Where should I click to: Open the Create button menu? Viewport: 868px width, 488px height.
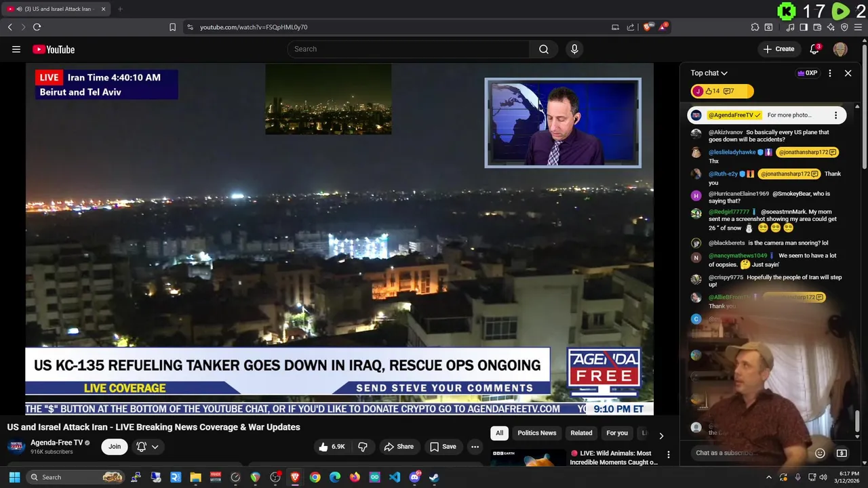[778, 49]
